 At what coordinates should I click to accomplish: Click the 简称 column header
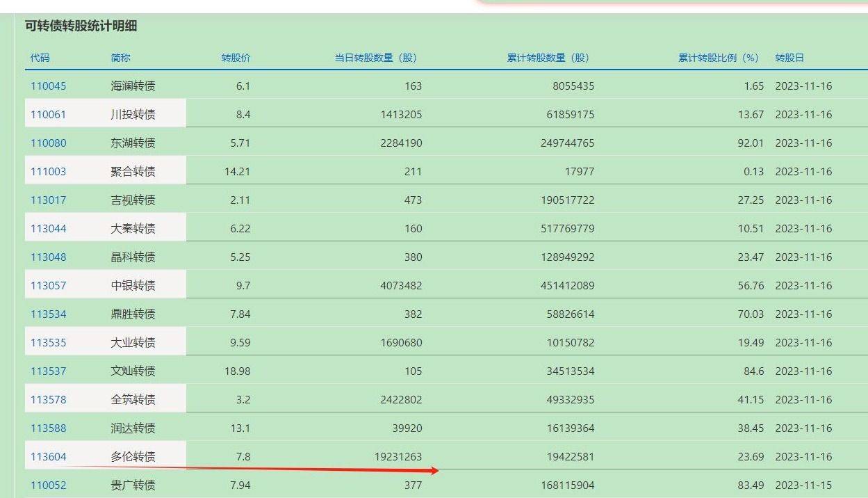[120, 58]
